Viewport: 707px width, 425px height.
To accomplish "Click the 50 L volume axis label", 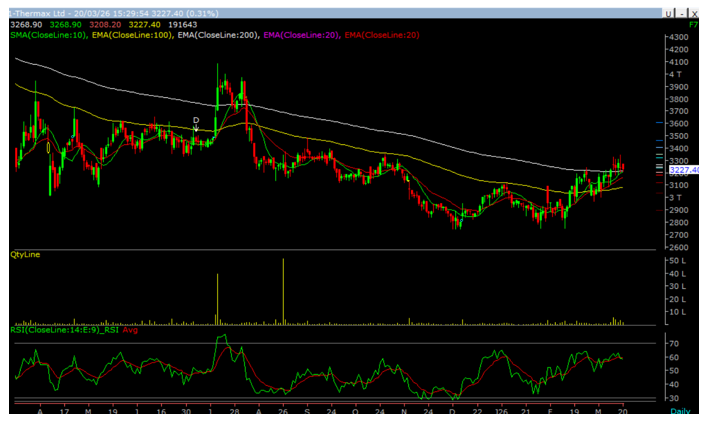I will click(x=677, y=261).
